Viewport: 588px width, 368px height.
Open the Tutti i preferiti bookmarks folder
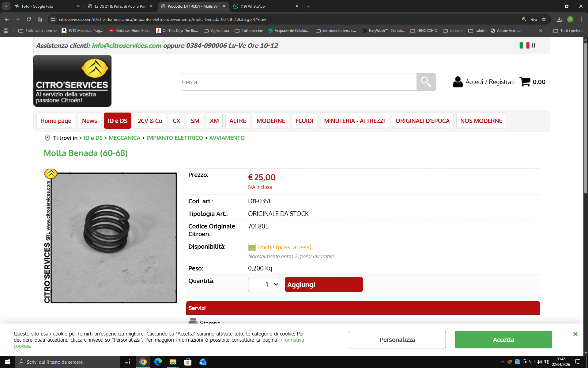click(x=568, y=31)
